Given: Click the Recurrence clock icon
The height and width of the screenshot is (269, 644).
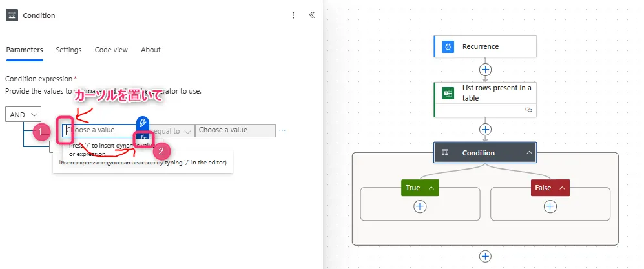Looking at the screenshot, I should click(448, 46).
